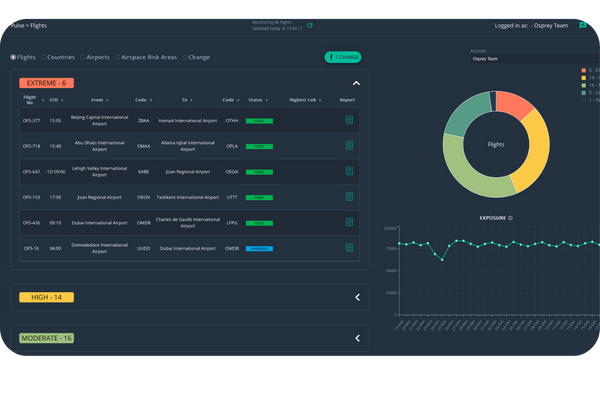Click the sort arrow next to Flight No
Screen dimensions: 600x400
point(43,100)
